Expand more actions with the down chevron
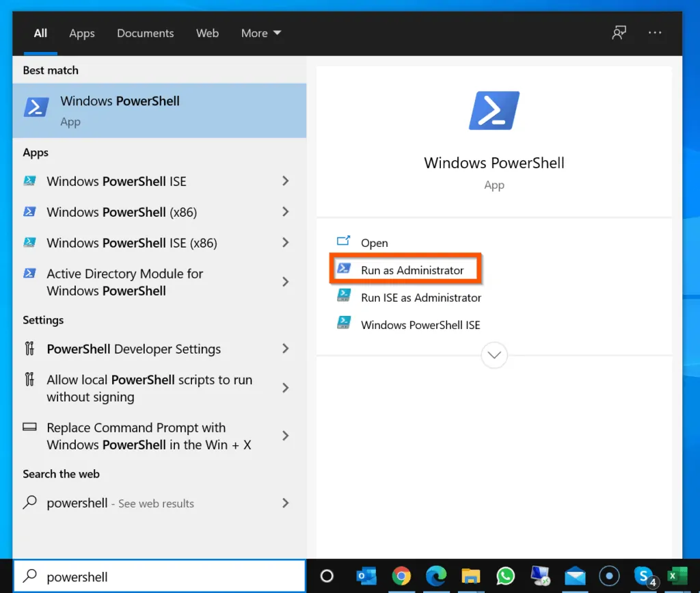The width and height of the screenshot is (700, 593). click(494, 355)
